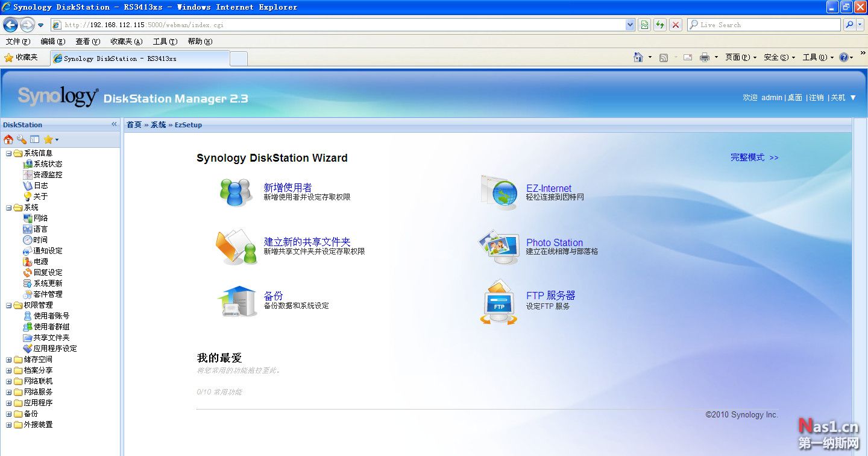Open the 收藏夹 menu in menu bar
The width and height of the screenshot is (868, 456).
click(126, 42)
